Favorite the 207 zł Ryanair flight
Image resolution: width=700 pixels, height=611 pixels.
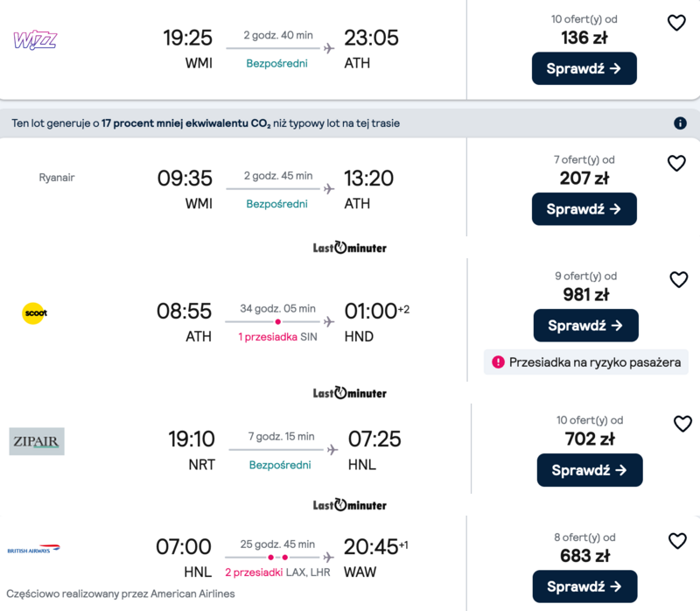click(x=676, y=164)
